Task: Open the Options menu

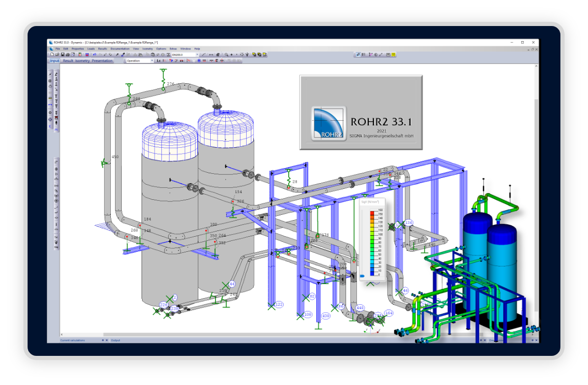Action: [x=161, y=49]
